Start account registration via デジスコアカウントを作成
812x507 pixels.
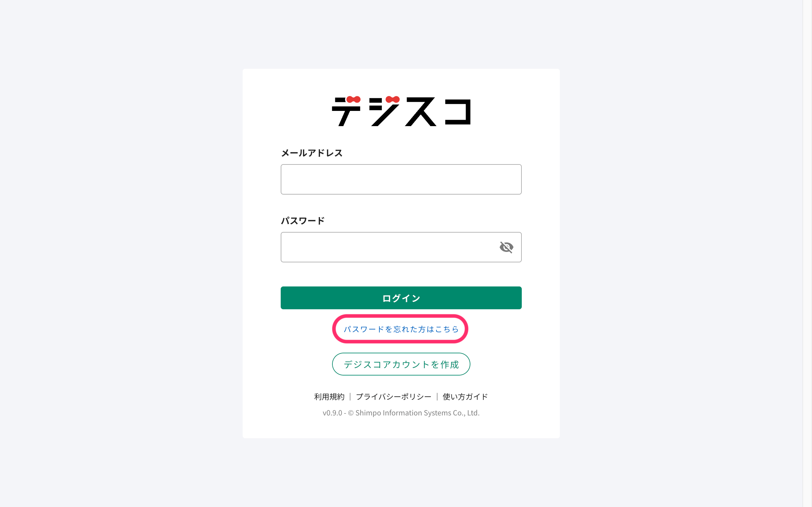click(x=401, y=364)
